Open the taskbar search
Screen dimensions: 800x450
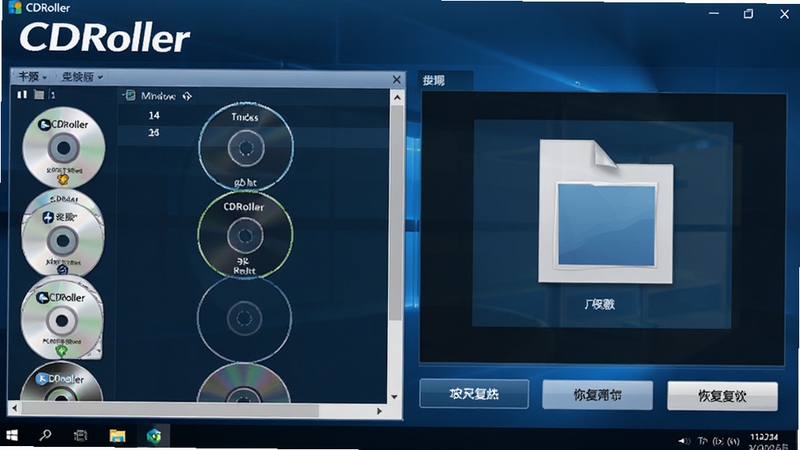pos(45,435)
